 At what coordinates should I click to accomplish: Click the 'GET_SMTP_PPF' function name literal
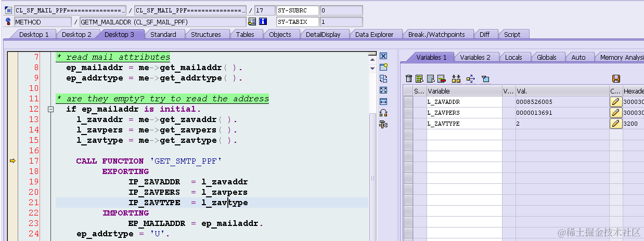185,161
